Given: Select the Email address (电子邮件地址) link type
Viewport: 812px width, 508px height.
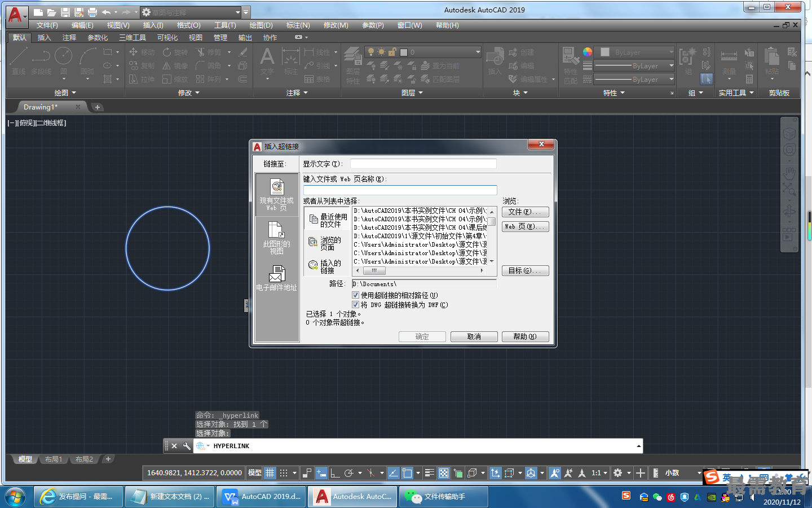Looking at the screenshot, I should coord(276,278).
